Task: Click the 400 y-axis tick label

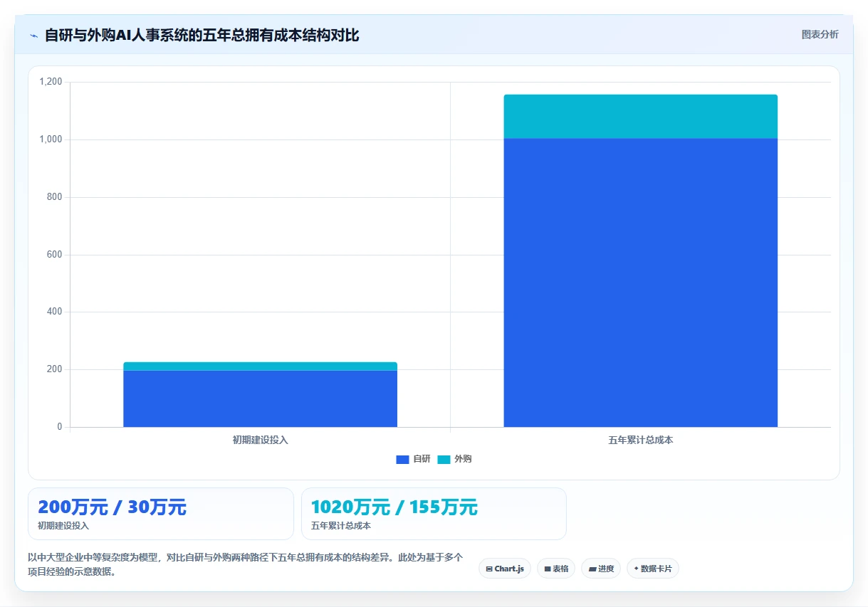Action: click(x=55, y=312)
